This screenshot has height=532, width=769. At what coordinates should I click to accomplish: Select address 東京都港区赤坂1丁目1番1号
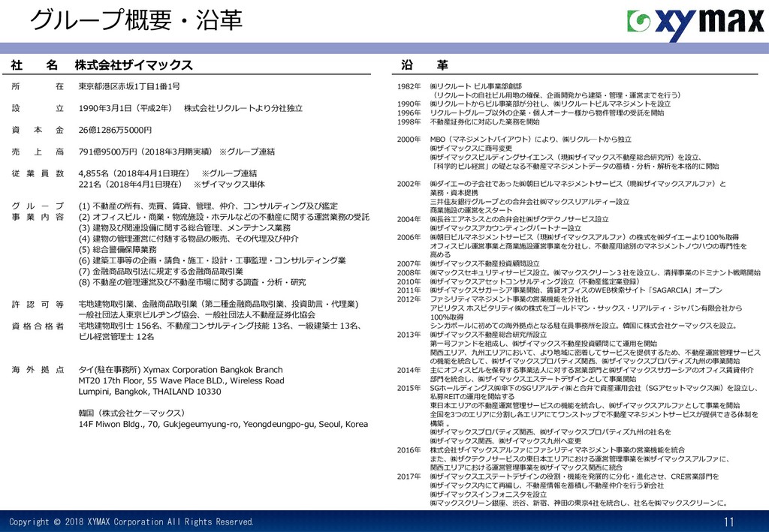pos(129,86)
